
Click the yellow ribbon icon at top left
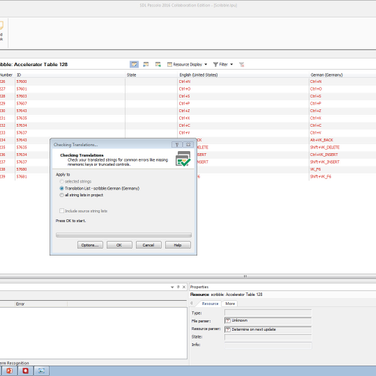coord(1,25)
